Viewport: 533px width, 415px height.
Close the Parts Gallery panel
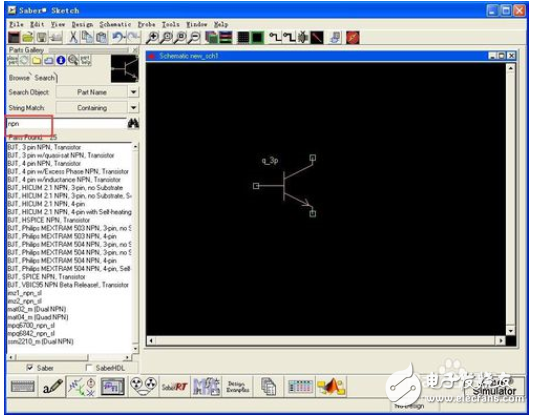[135, 50]
